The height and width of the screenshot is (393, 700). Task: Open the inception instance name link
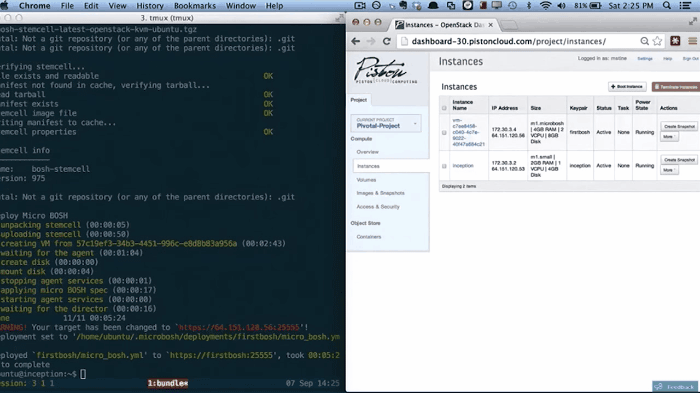point(462,166)
